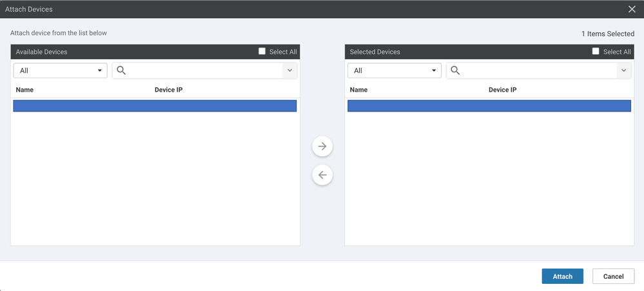Sort Selected Devices by Device IP column
The width and height of the screenshot is (644, 291).
[x=502, y=90]
